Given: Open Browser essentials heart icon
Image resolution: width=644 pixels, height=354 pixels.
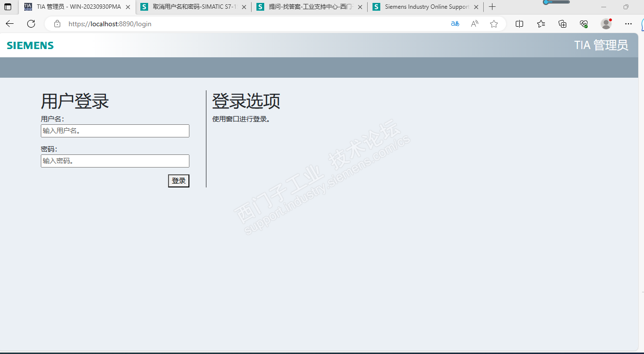Looking at the screenshot, I should [x=584, y=24].
